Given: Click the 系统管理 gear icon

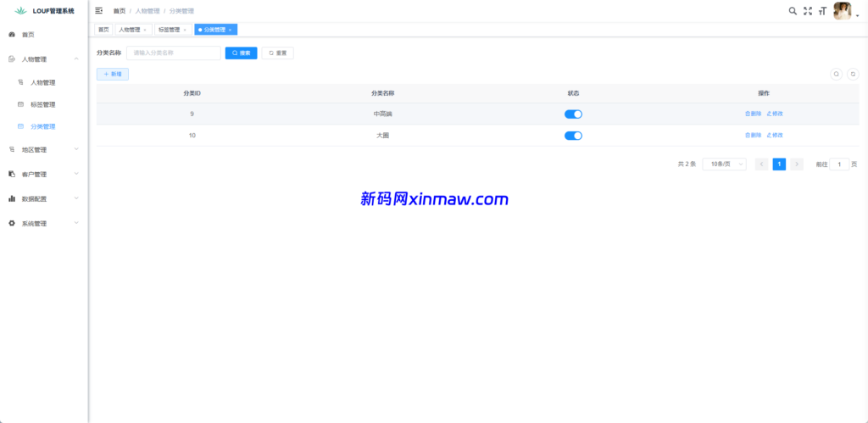Looking at the screenshot, I should 12,223.
